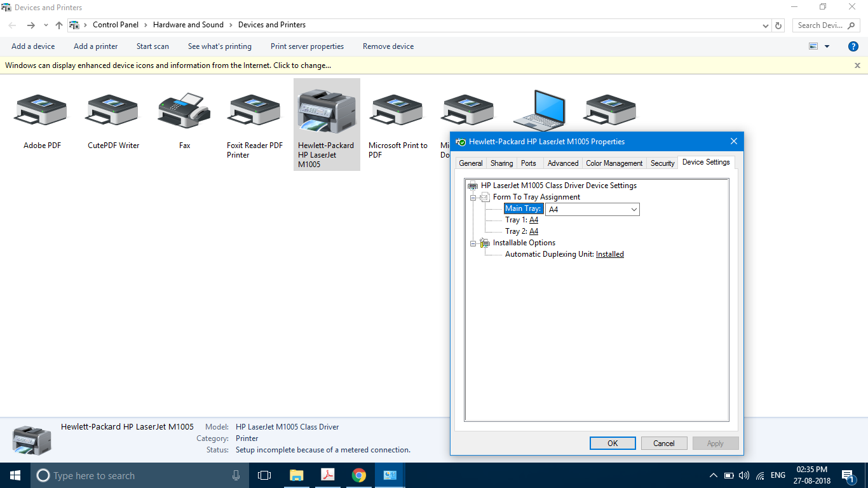The height and width of the screenshot is (488, 868).
Task: Switch to the Advanced tab
Action: click(x=563, y=163)
